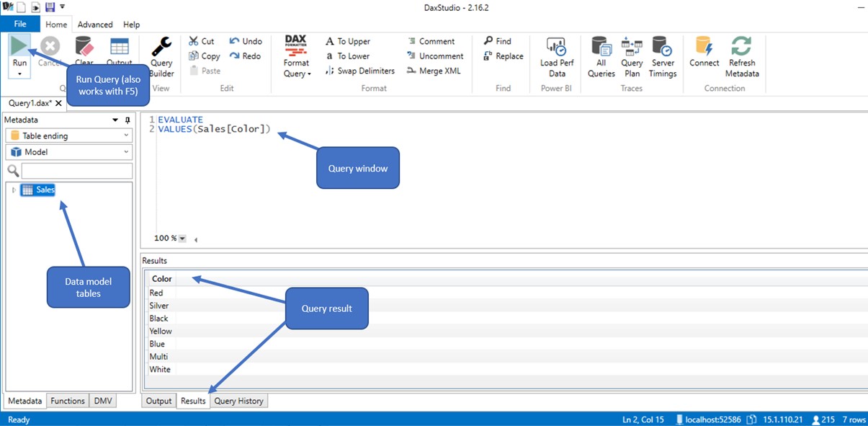The width and height of the screenshot is (868, 426).
Task: Save the file from the title bar
Action: pyautogui.click(x=50, y=6)
